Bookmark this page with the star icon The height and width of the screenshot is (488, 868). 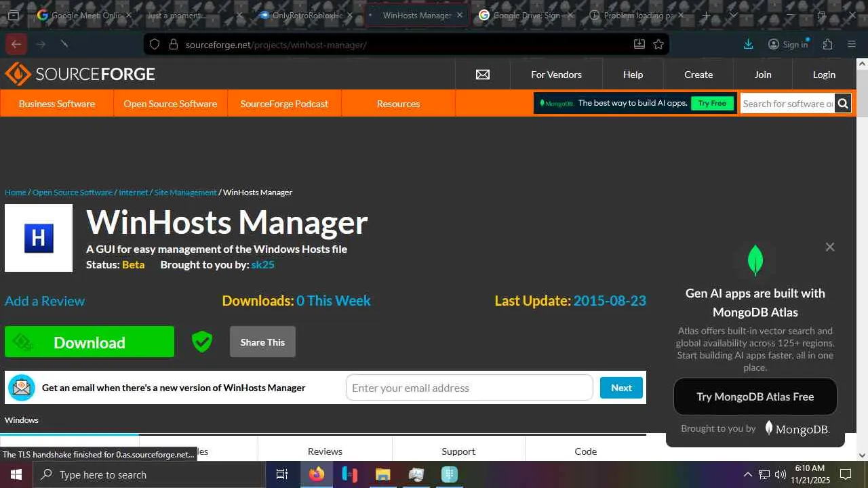pos(658,44)
